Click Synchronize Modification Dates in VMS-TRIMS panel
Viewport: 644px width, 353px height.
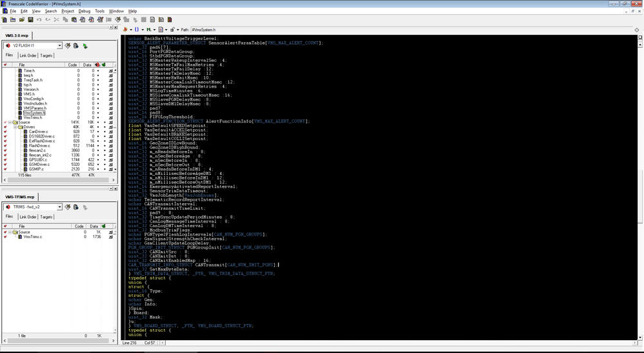(x=76, y=207)
